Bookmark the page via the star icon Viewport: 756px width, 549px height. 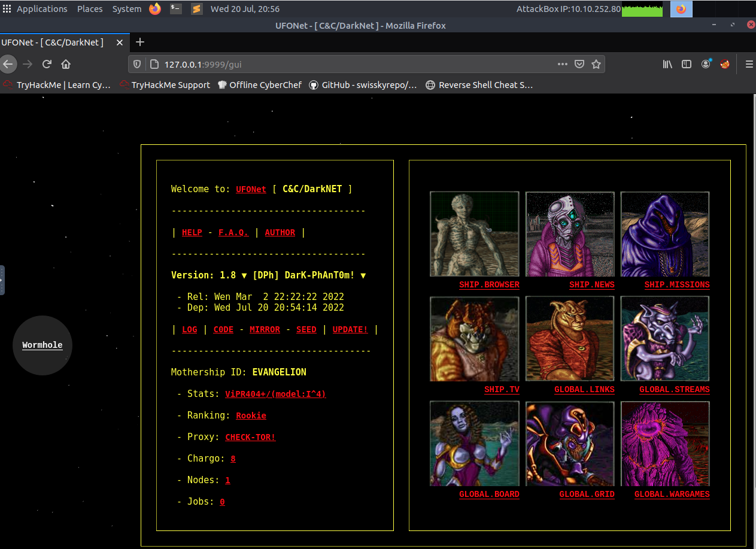(x=596, y=64)
